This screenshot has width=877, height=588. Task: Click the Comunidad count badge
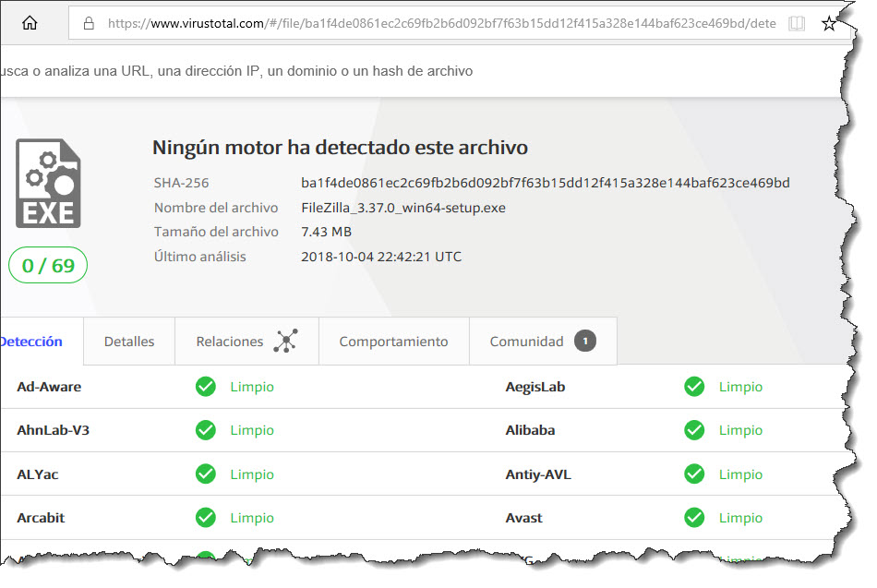pyautogui.click(x=585, y=341)
